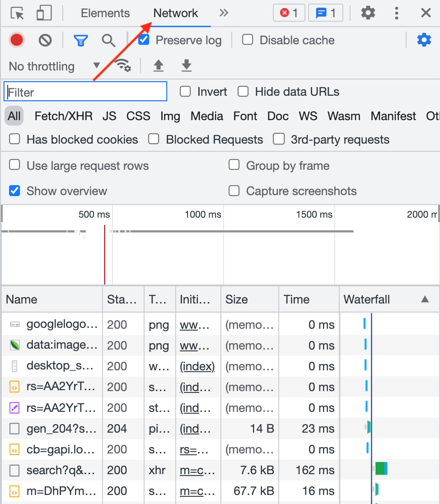Open the (index) initiator link
Image resolution: width=440 pixels, height=504 pixels.
[x=197, y=366]
